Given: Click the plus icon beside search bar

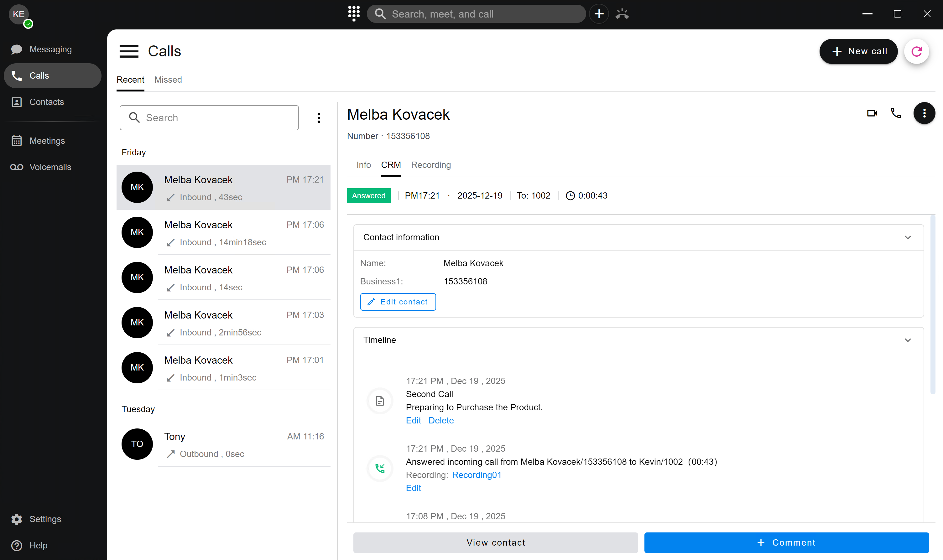Looking at the screenshot, I should 599,14.
